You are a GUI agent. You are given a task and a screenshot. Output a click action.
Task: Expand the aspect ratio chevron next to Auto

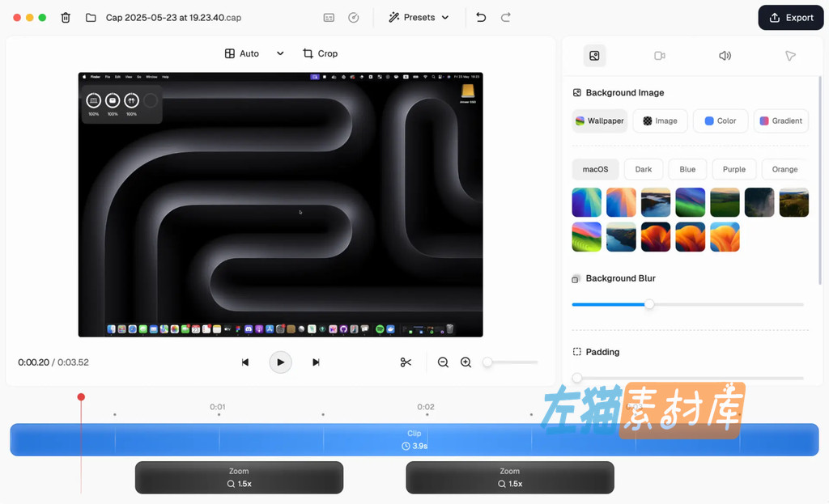pyautogui.click(x=280, y=53)
